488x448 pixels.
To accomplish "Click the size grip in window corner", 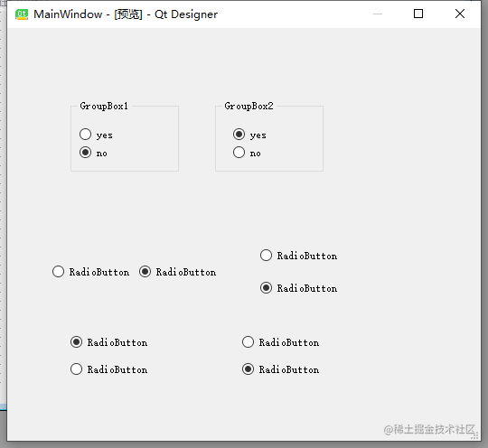I will 474,435.
